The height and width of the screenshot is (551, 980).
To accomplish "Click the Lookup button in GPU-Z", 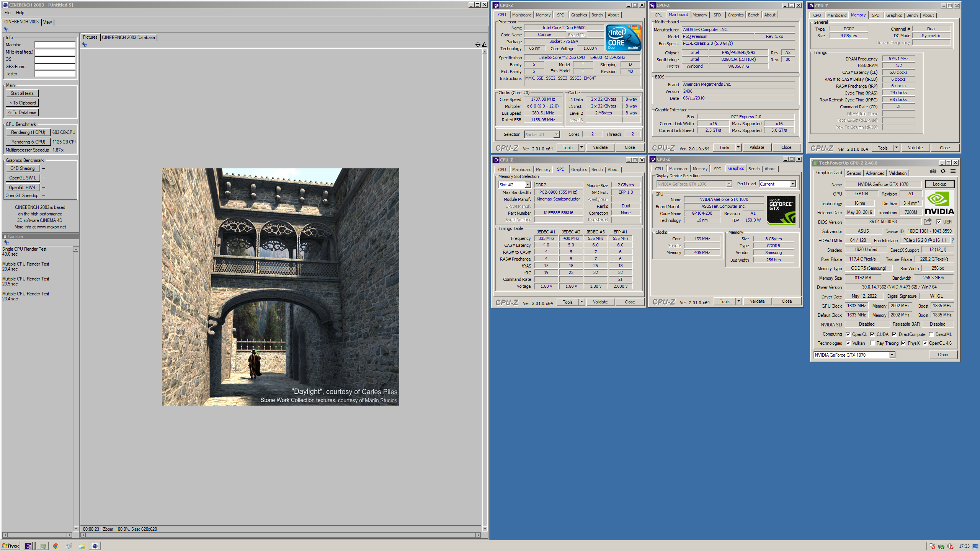I will click(x=939, y=184).
